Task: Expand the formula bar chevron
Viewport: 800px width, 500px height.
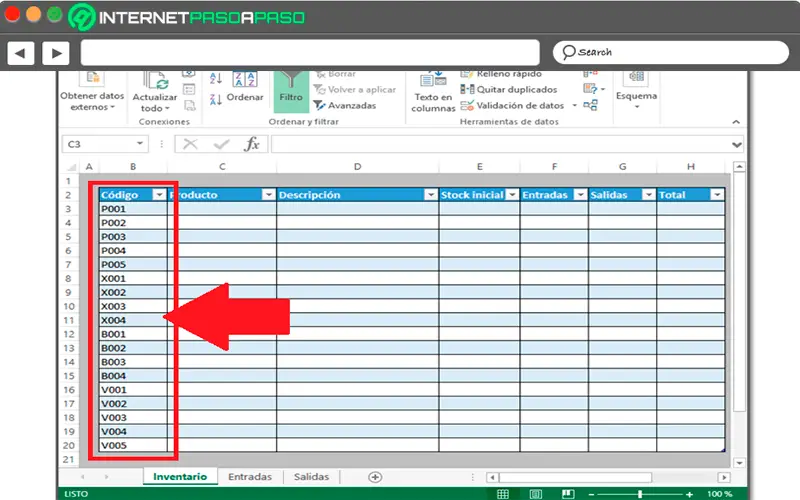Action: 737,145
